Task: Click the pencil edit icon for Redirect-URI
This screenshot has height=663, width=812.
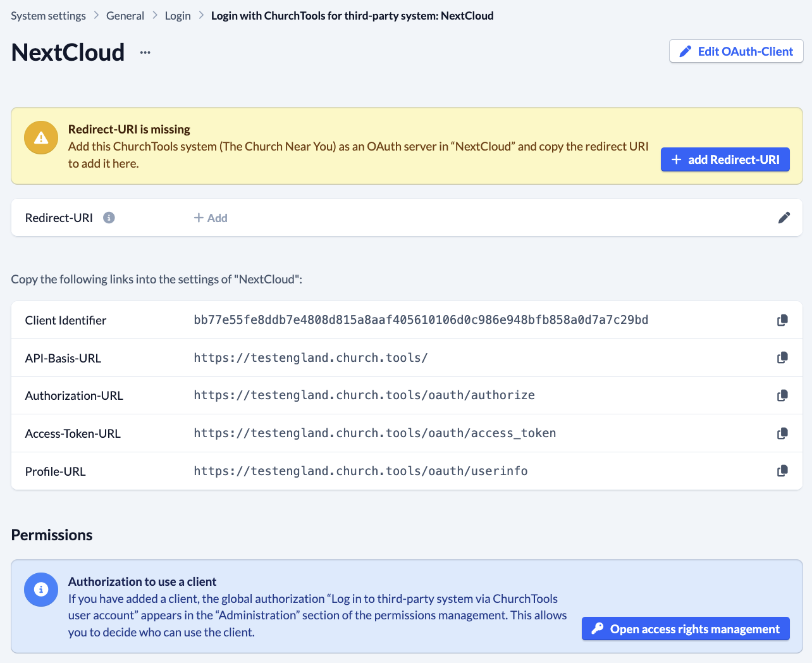Action: (784, 218)
